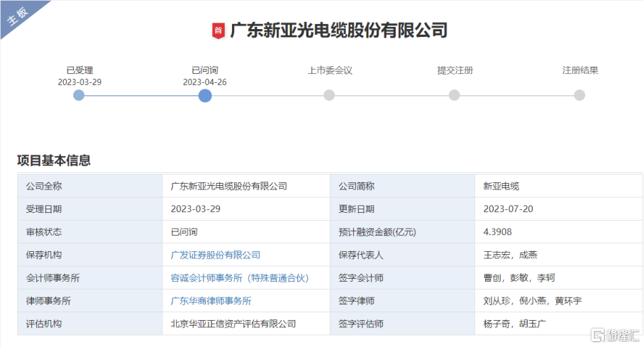Click the sponsors 王志宏，成燕 cell

[x=559, y=255]
